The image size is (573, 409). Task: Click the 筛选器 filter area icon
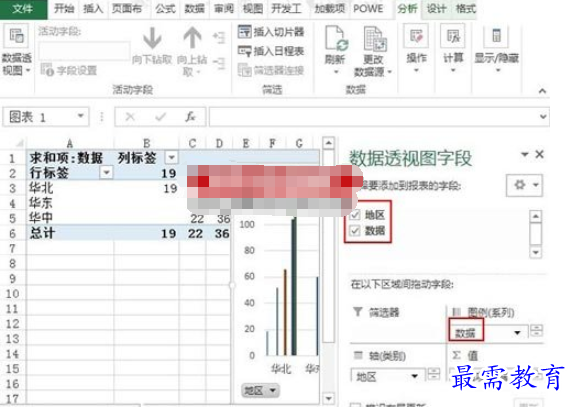pyautogui.click(x=358, y=312)
